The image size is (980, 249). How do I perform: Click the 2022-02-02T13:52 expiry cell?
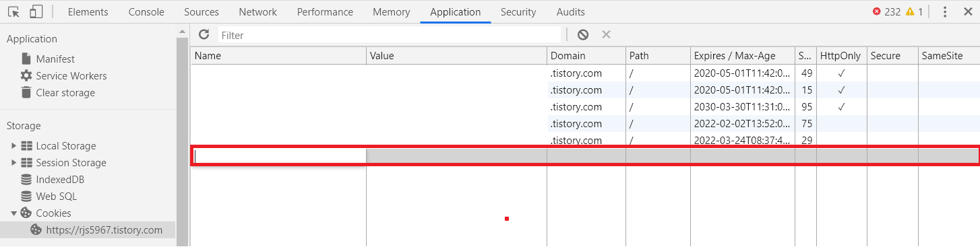[742, 124]
